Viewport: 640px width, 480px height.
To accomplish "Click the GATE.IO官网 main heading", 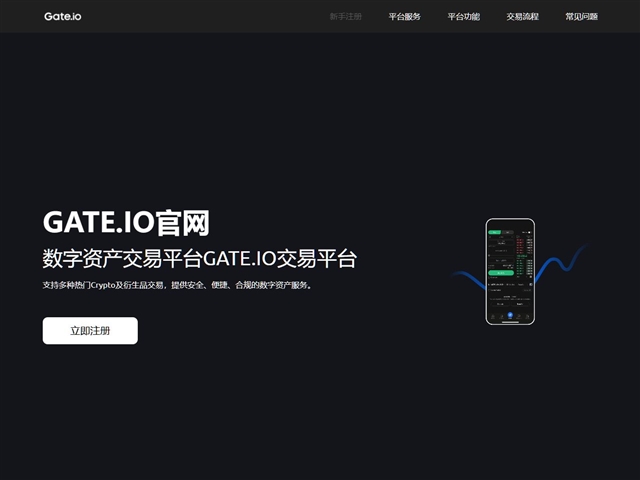I will [x=126, y=222].
